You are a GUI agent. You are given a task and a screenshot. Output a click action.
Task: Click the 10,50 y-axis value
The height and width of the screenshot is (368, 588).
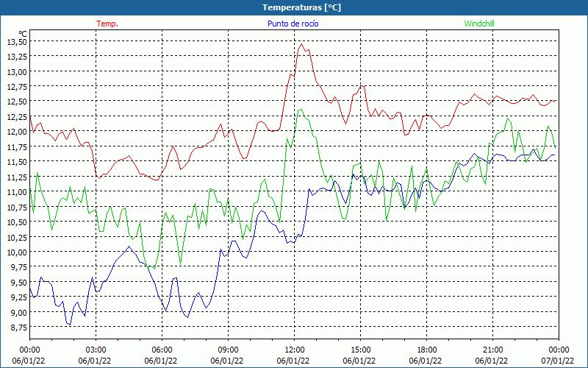tap(17, 222)
